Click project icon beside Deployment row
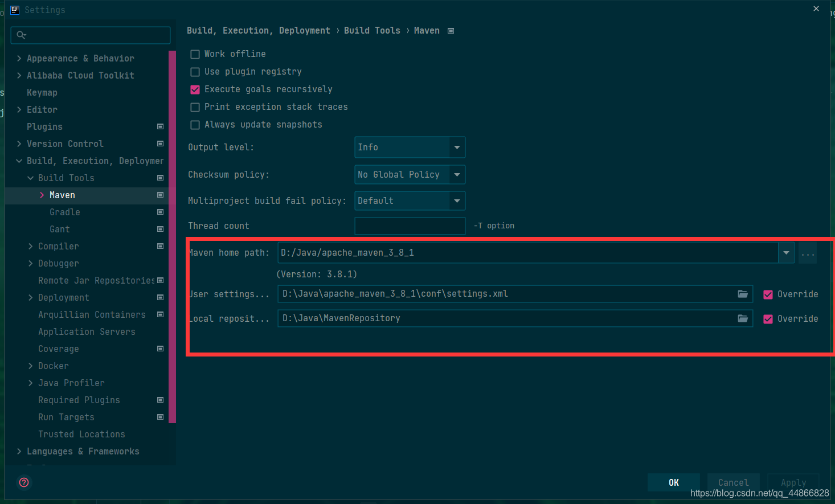 tap(160, 297)
